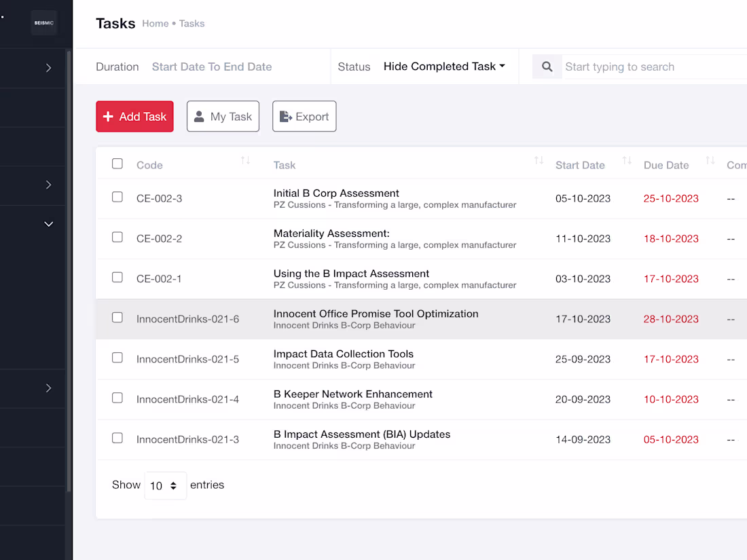Click the Seismic logo in the sidebar
The width and height of the screenshot is (747, 560).
(x=43, y=22)
